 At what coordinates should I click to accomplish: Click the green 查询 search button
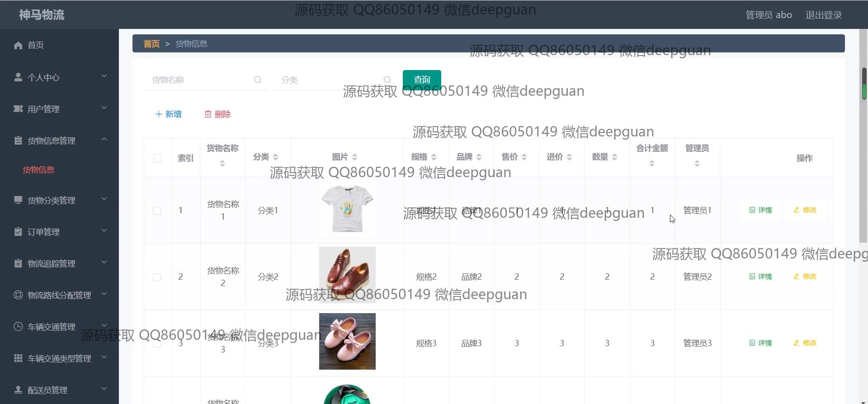click(x=422, y=80)
